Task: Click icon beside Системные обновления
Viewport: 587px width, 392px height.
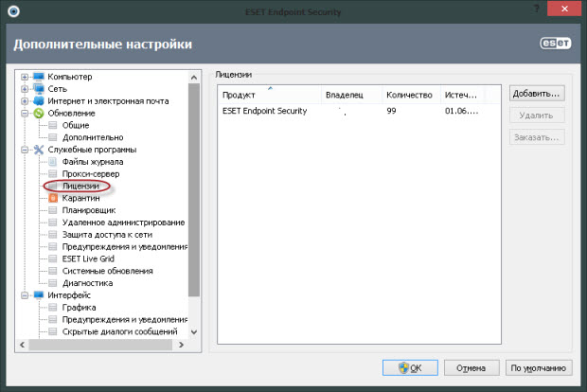Action: (53, 271)
